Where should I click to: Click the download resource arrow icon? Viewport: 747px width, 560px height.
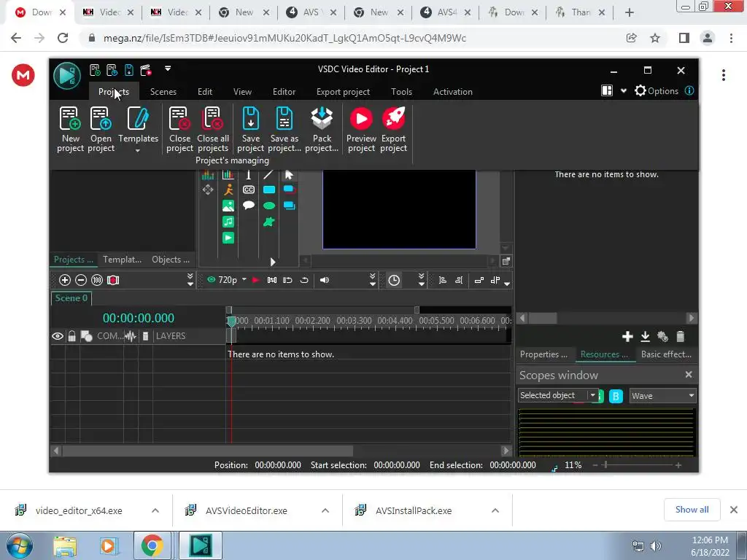point(645,337)
